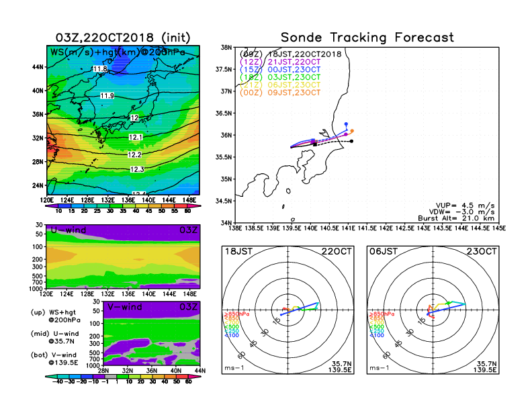Click the "U-wind" panel label

tap(69, 230)
